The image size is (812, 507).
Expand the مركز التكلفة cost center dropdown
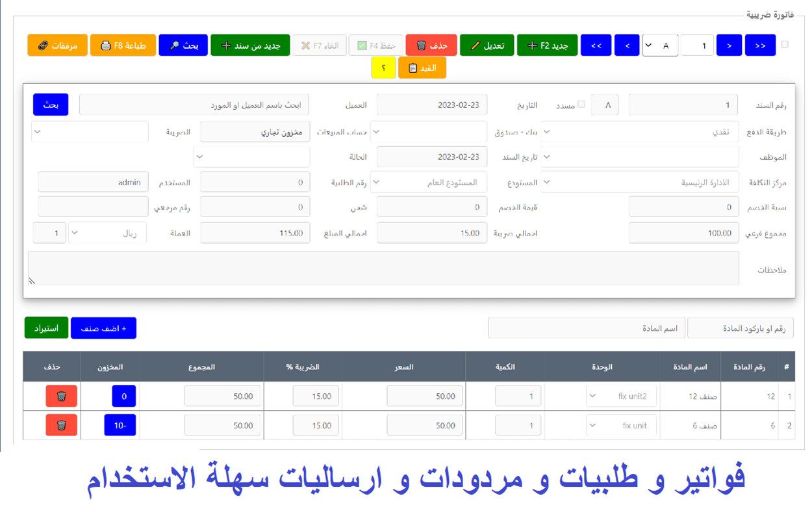[x=640, y=183]
